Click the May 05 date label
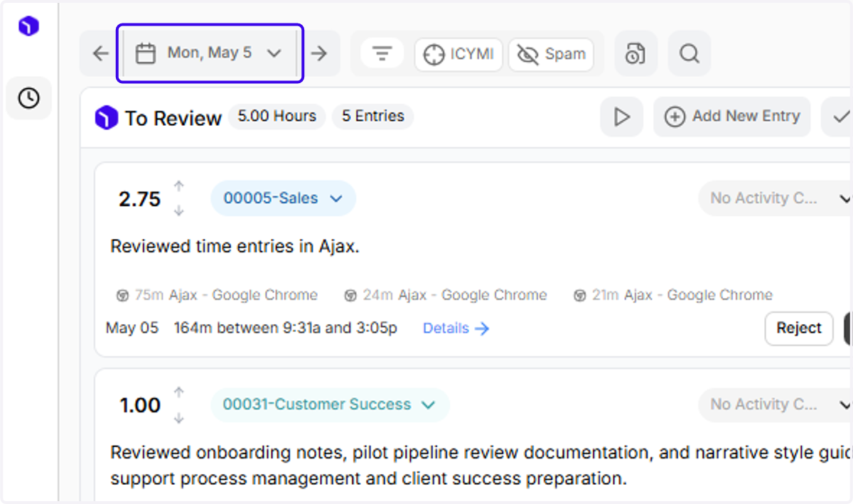The width and height of the screenshot is (853, 504). click(x=132, y=328)
